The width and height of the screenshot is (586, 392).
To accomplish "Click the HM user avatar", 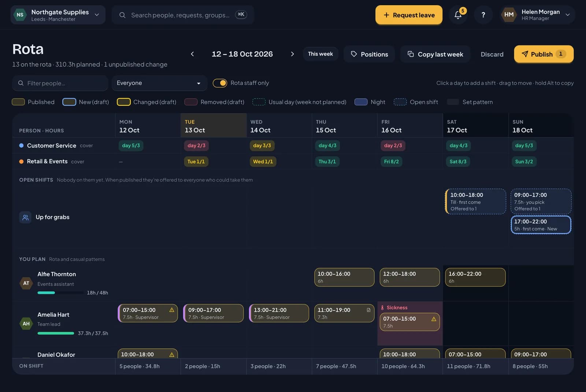I will (x=509, y=15).
